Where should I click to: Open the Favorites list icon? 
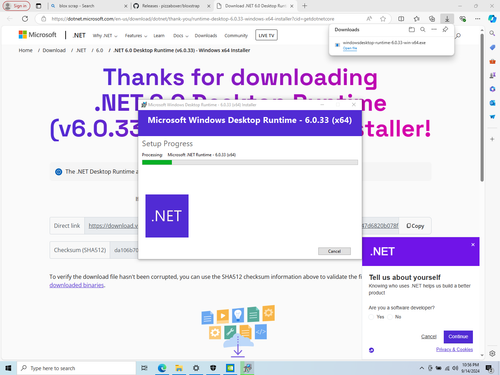416,19
